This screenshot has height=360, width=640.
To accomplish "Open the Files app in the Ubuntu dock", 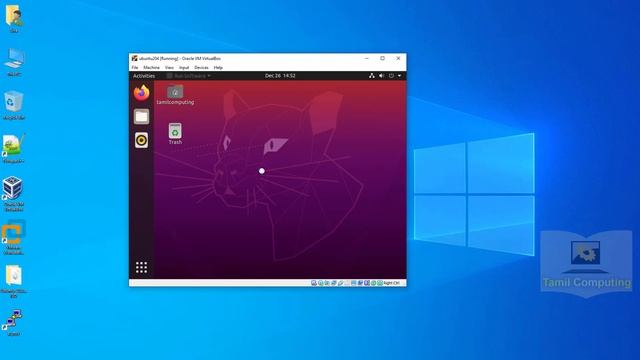I will [x=142, y=117].
